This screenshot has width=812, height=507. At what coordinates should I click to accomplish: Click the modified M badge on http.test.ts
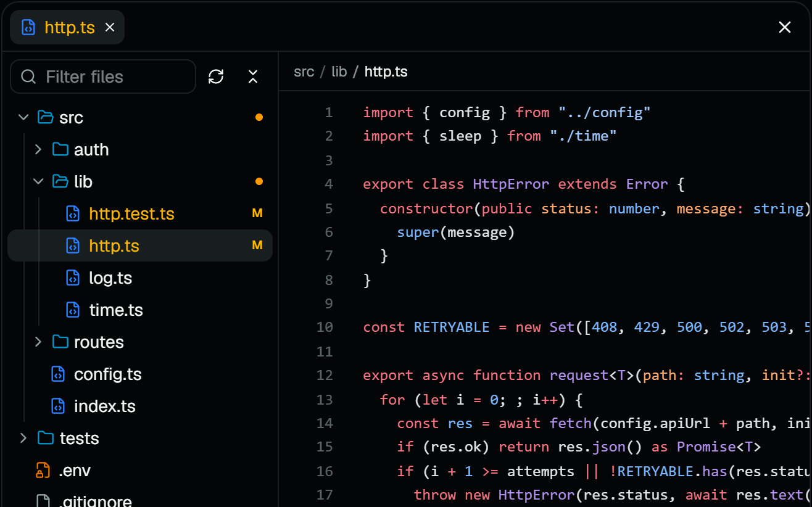coord(257,213)
